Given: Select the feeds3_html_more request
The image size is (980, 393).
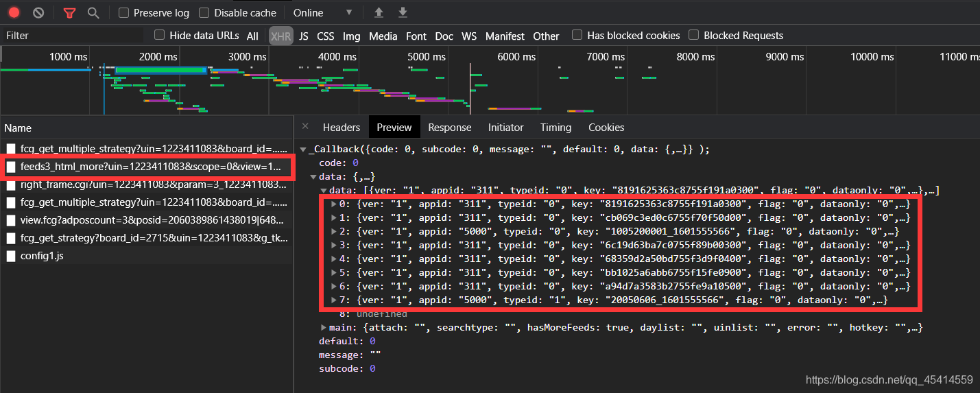Looking at the screenshot, I should click(147, 167).
